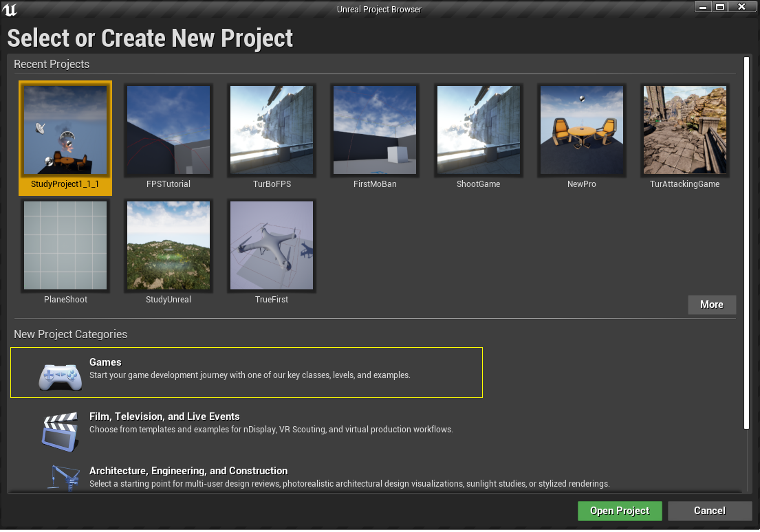Choose the TurBoFPS recent project thumbnail
The width and height of the screenshot is (760, 532).
272,130
